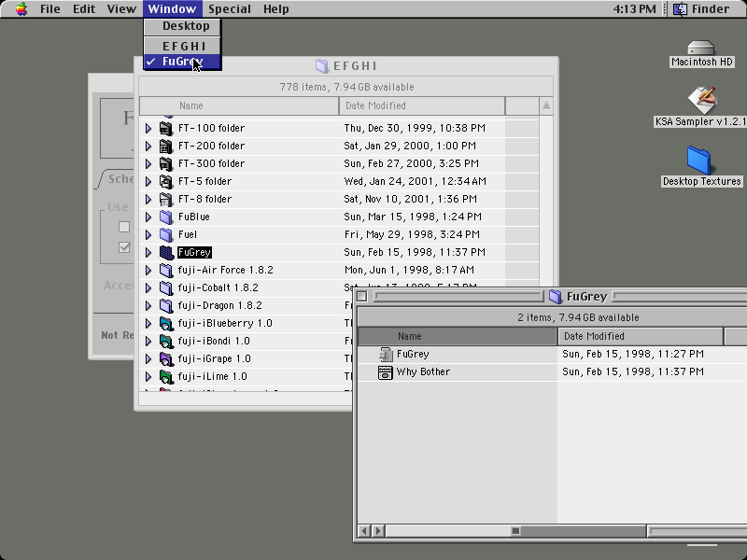Click the FuGrey window title folder icon
The width and height of the screenshot is (747, 560).
[555, 296]
